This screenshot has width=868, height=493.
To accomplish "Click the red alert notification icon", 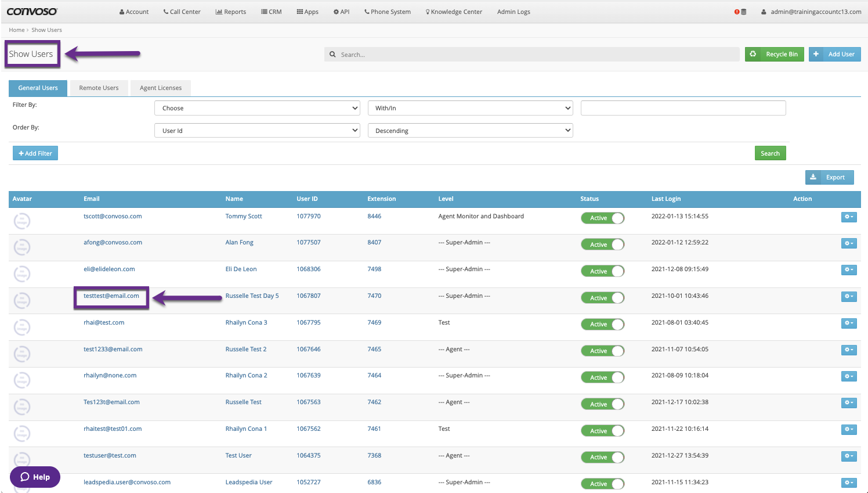I will point(737,12).
